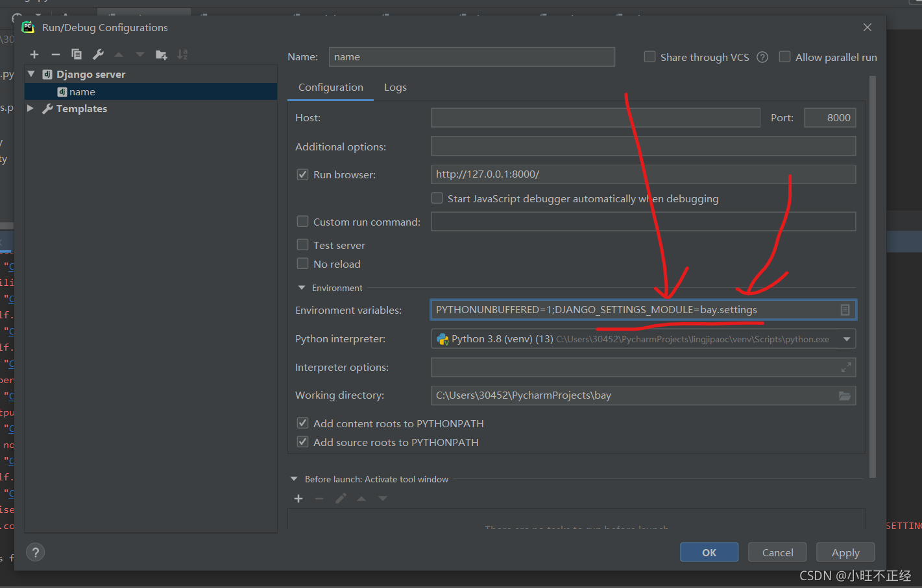Remove before launch task minus icon
Image resolution: width=922 pixels, height=588 pixels.
[319, 499]
